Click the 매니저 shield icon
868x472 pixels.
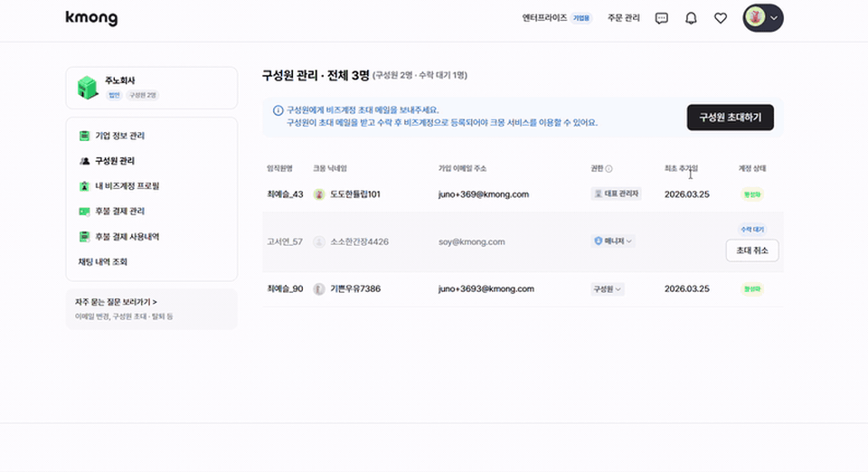point(598,241)
